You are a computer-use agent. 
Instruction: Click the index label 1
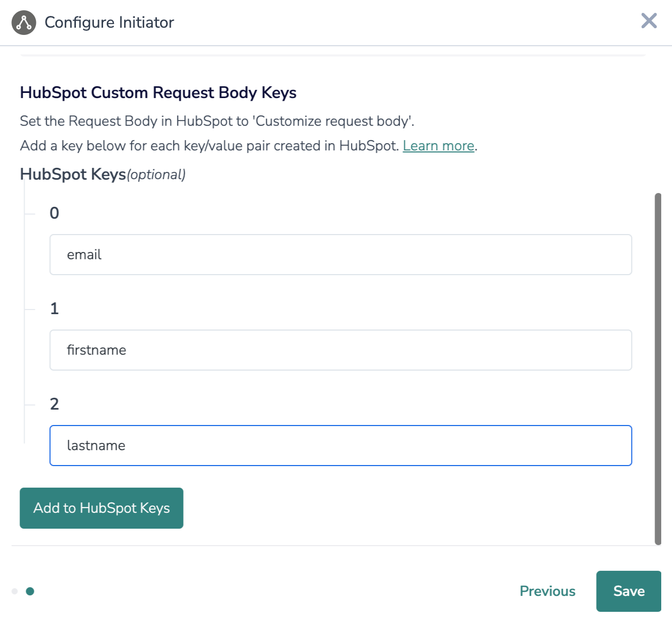(x=54, y=308)
